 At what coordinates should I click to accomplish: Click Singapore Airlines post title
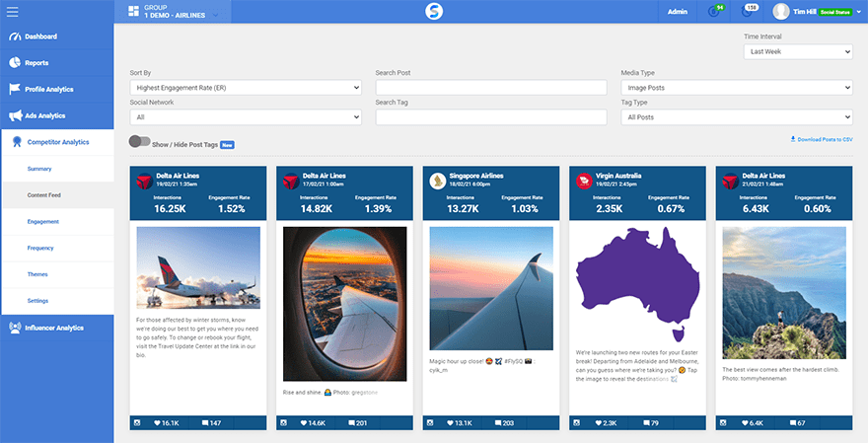pos(476,176)
